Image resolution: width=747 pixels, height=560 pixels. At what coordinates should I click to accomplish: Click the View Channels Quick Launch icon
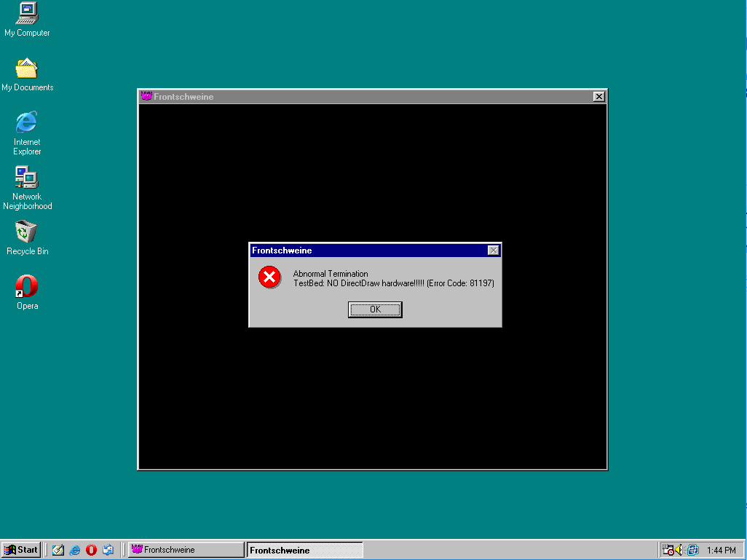108,550
